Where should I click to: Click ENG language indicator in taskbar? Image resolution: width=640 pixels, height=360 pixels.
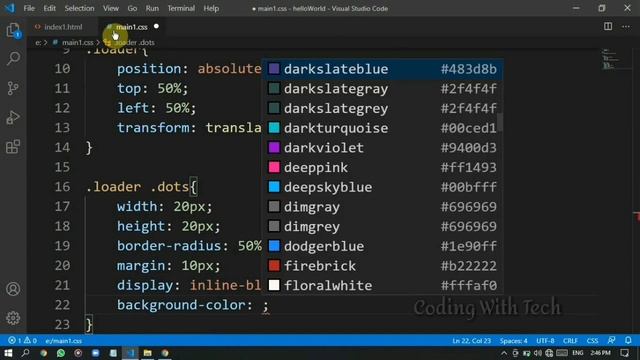coord(578,353)
